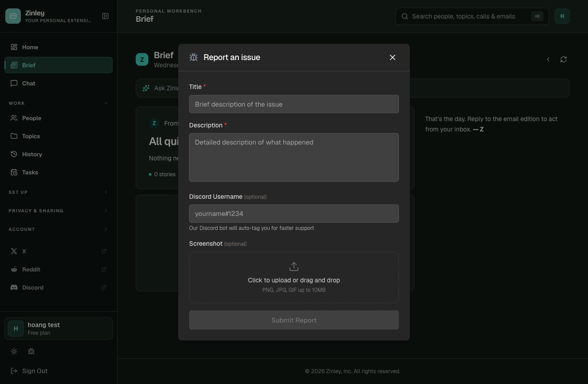Open the Chat page
The height and width of the screenshot is (384, 588).
[58, 83]
